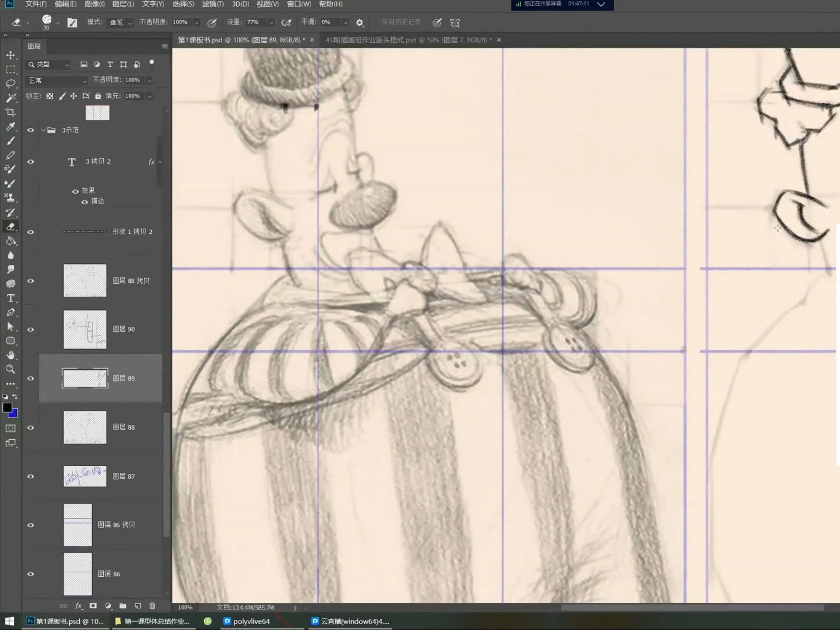Open the 视图(V) menu
Image resolution: width=840 pixels, height=630 pixels.
pyautogui.click(x=268, y=4)
